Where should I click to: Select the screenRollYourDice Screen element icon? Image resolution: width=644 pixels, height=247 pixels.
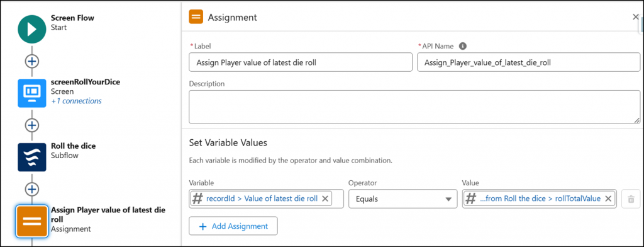pos(32,93)
